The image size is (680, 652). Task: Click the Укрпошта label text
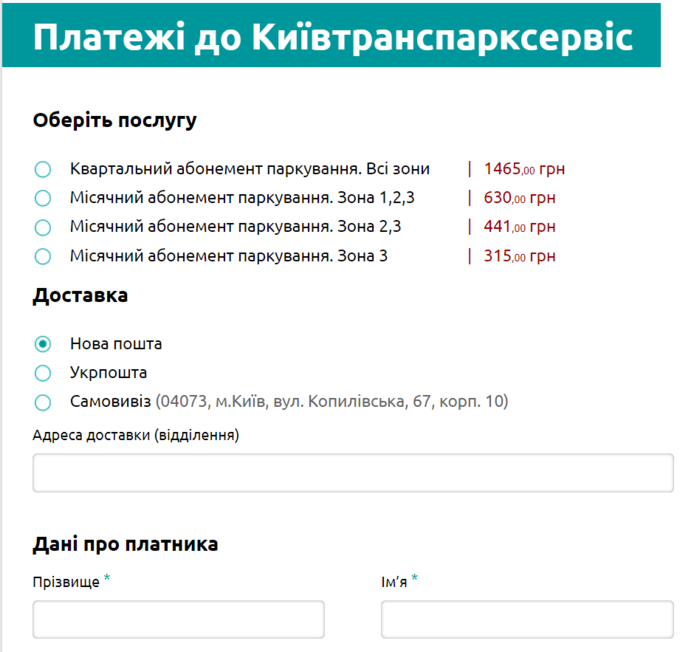[x=108, y=373]
